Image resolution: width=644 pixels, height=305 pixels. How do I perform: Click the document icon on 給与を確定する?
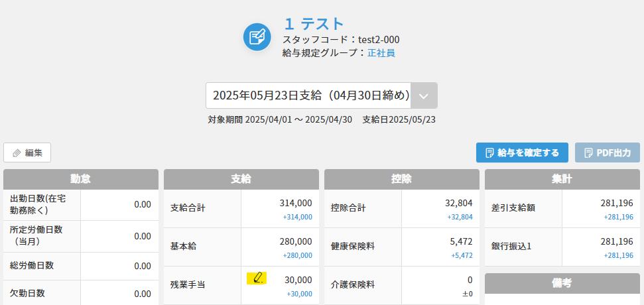(489, 152)
